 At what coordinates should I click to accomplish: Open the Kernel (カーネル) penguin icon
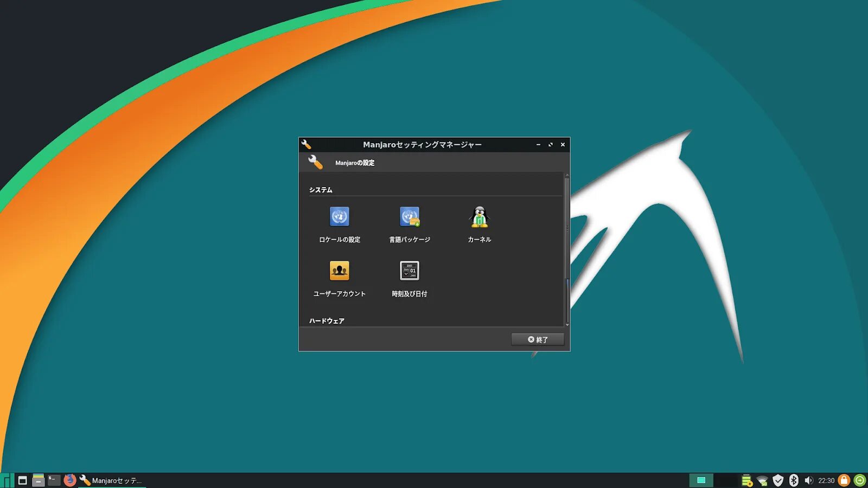[x=479, y=217]
